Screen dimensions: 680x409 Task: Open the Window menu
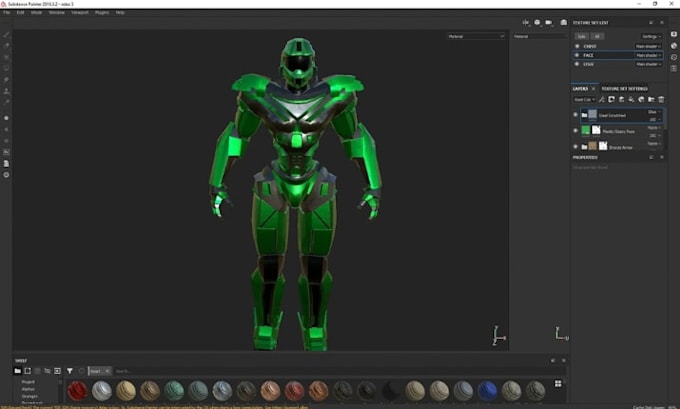click(x=56, y=13)
